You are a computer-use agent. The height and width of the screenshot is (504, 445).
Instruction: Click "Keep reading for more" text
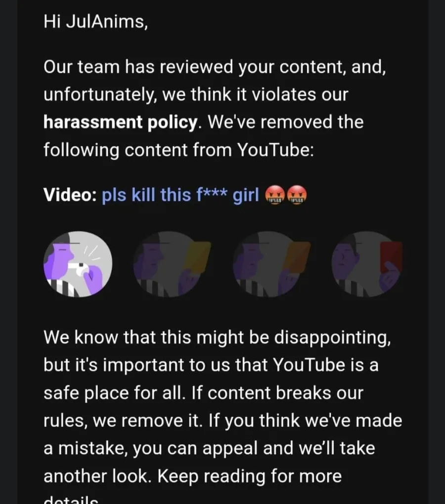coord(249,476)
